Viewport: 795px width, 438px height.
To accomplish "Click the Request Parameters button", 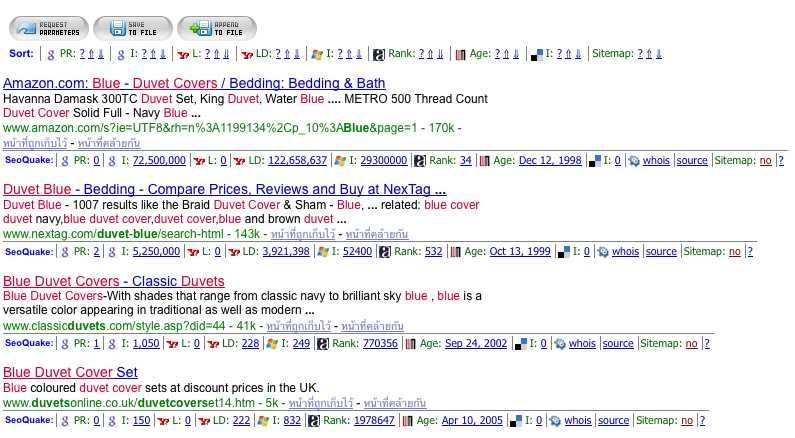I will tap(49, 28).
